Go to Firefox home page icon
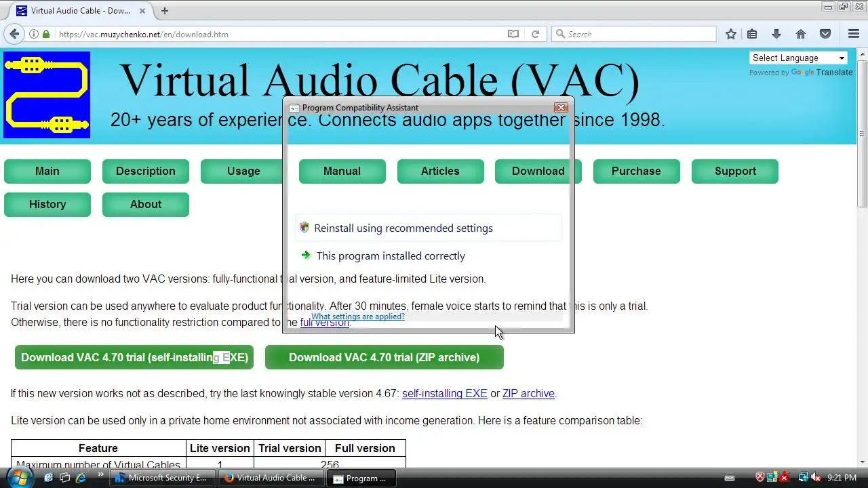Screen dimensions: 868x488 coord(801,34)
